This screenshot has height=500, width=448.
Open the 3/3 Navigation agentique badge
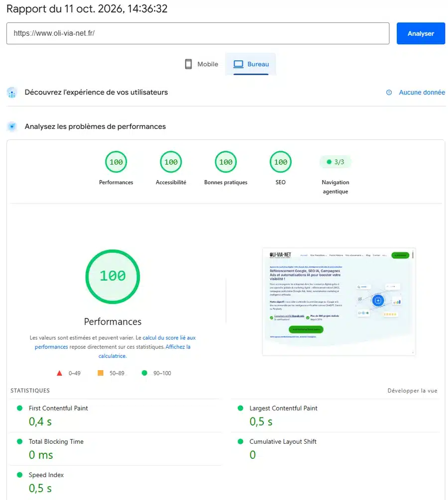[336, 162]
